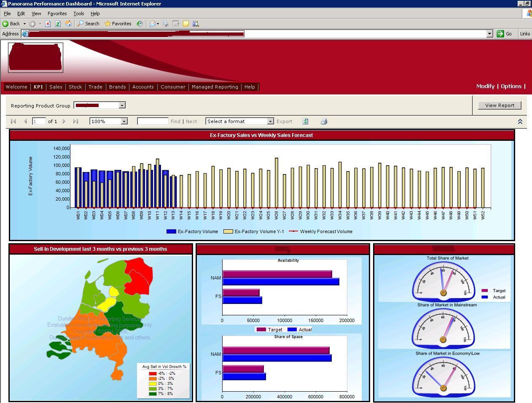Click the browser Refresh icon
The width and height of the screenshot is (532, 403).
[x=58, y=24]
